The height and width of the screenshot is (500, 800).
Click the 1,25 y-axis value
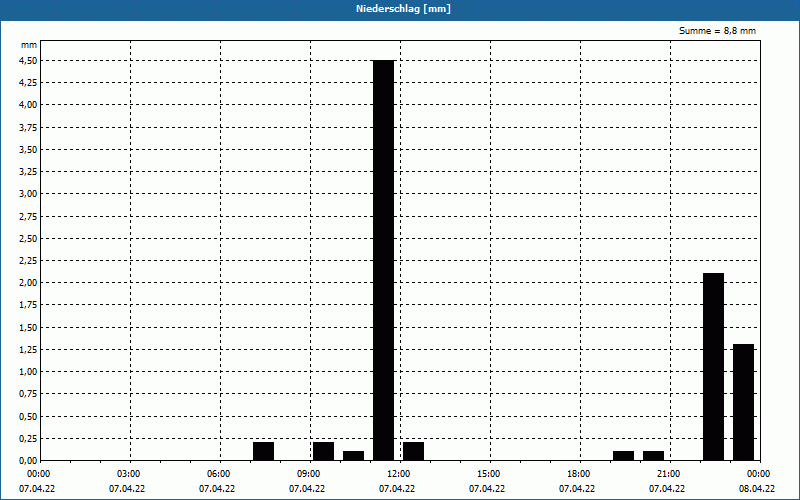point(28,349)
